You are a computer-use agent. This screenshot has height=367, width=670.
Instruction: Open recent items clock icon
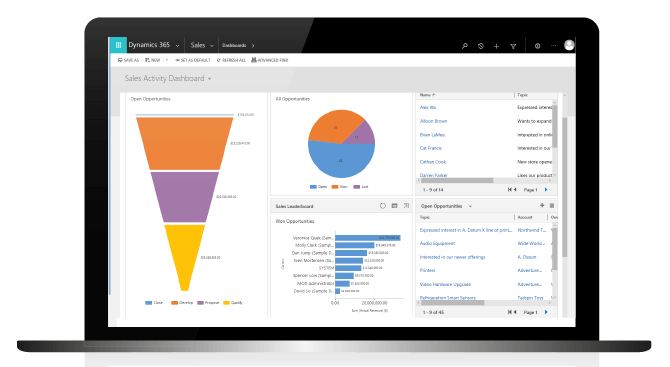point(481,46)
